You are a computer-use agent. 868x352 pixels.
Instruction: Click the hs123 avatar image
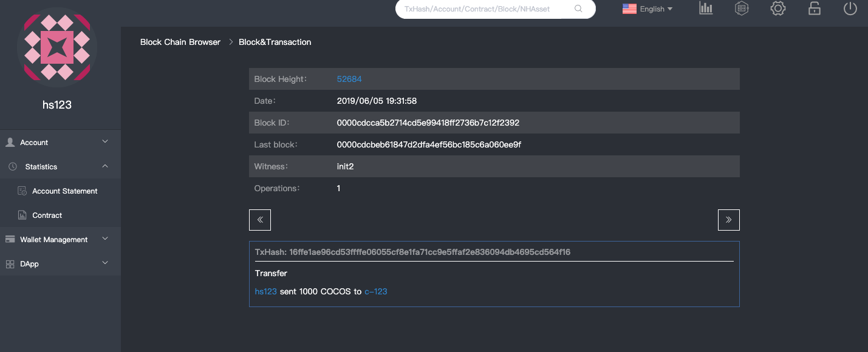pyautogui.click(x=57, y=47)
